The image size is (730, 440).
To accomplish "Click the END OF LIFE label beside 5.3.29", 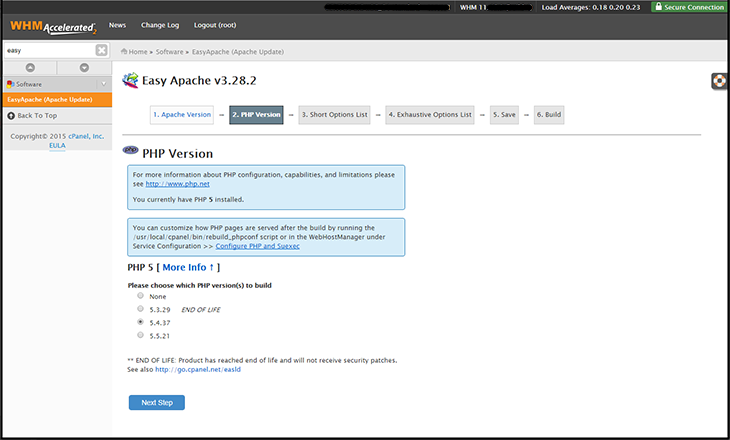I will 201,310.
